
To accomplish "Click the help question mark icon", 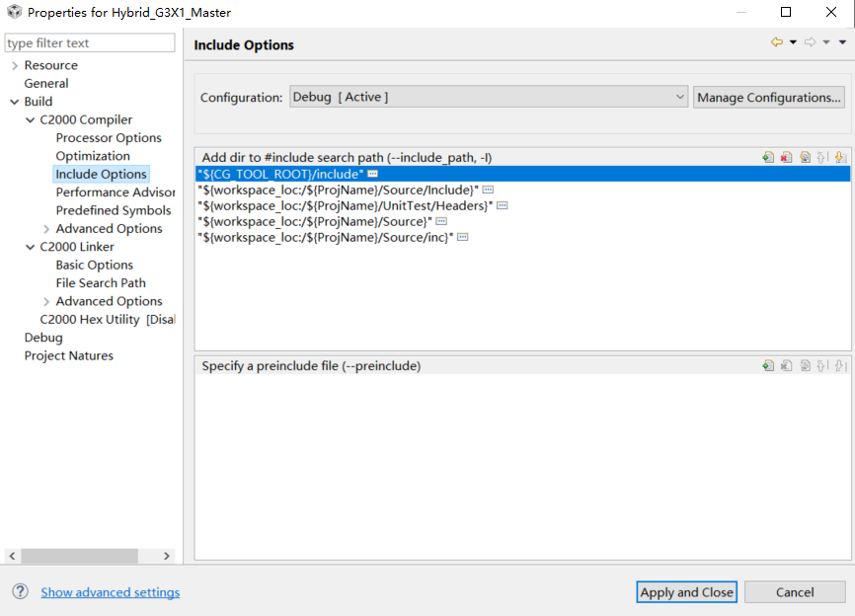I will [20, 591].
